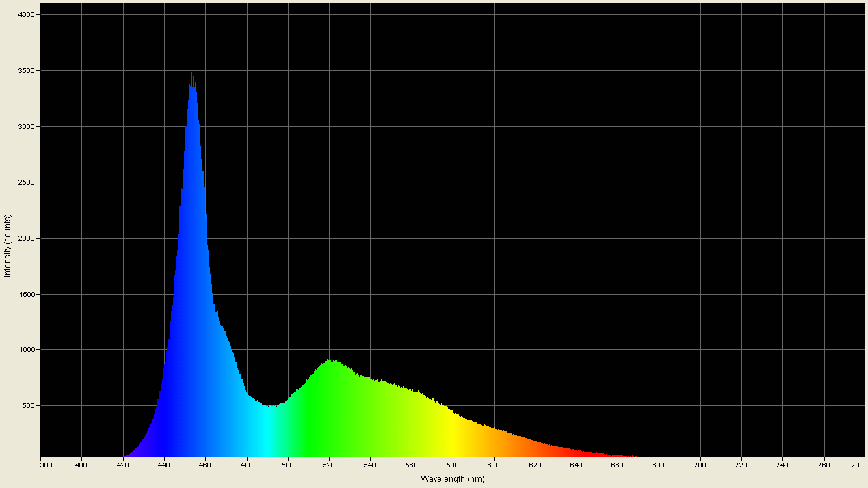This screenshot has width=868, height=488.
Task: Select the Wavelength (nm) axis label
Action: tap(451, 479)
